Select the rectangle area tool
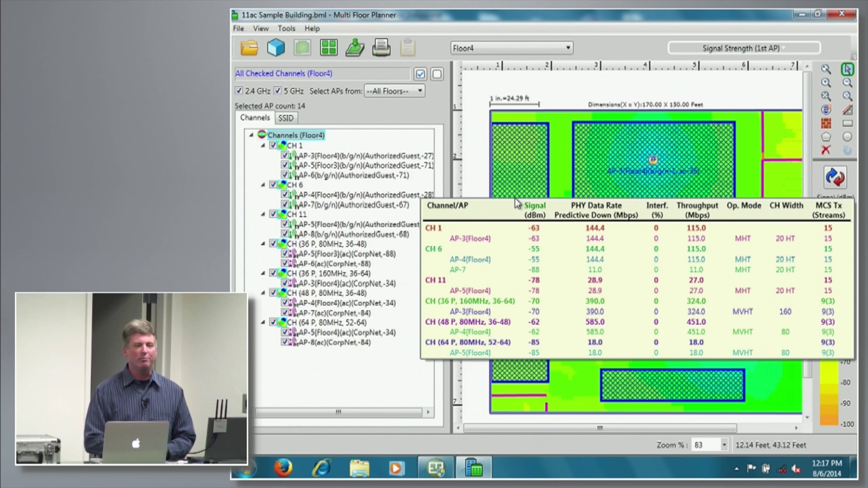Viewport: 868px width, 488px height. [x=847, y=123]
